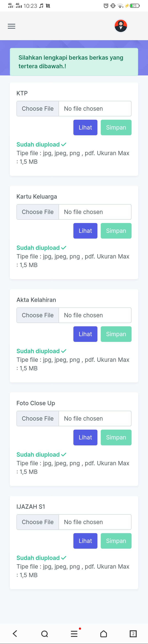Save the IJAZAH S1 upload
This screenshot has width=148, height=644.
click(116, 541)
